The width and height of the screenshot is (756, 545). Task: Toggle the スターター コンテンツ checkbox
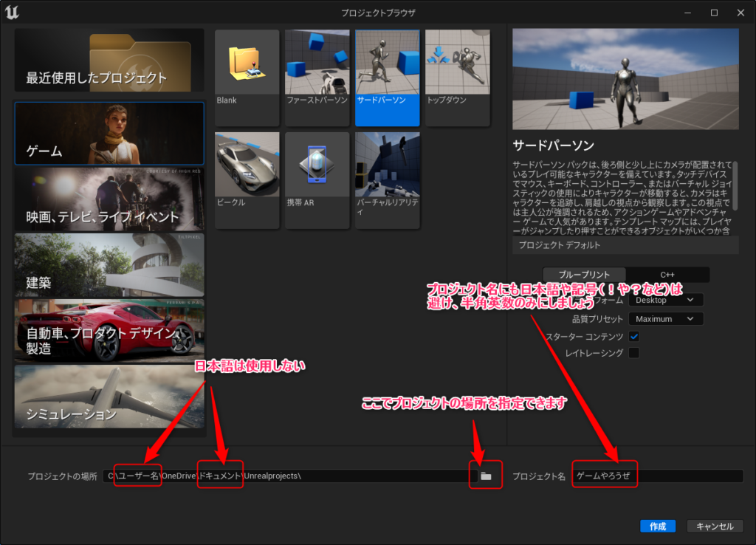coord(633,337)
